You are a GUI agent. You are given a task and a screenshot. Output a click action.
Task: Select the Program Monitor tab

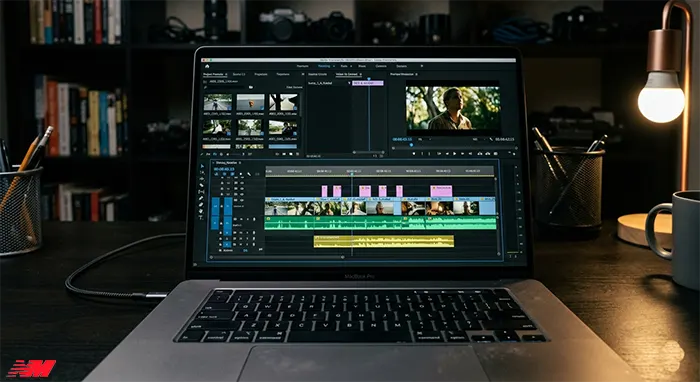(402, 74)
